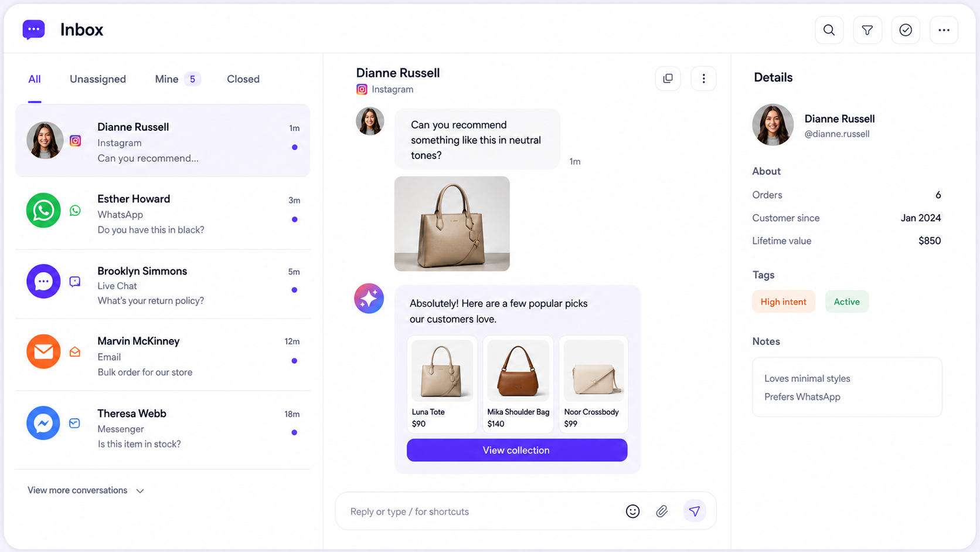Click the Customer since Jan 2024 value

point(921,218)
